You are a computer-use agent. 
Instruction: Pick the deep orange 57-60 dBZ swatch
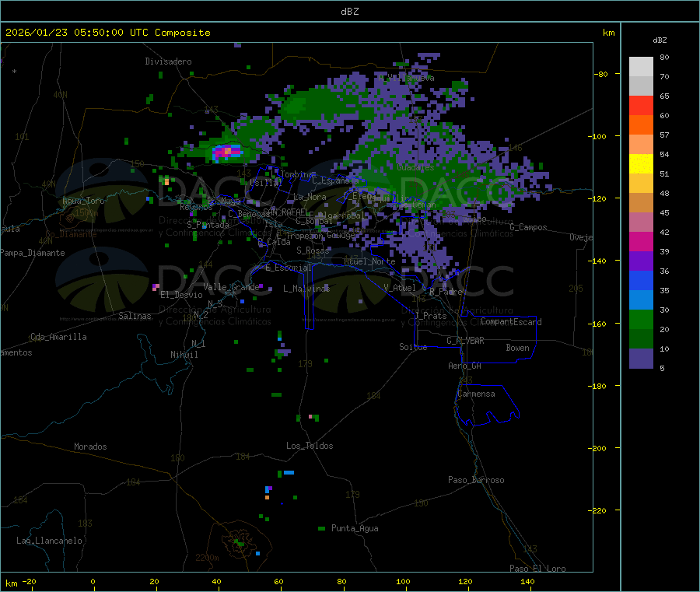tap(641, 125)
